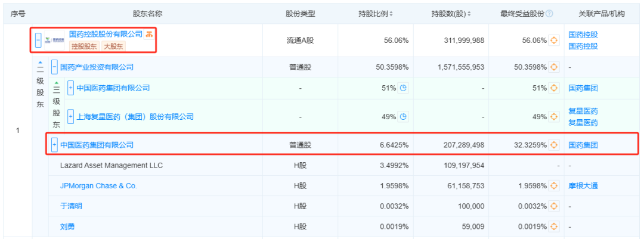Open 国药控股股份有限公司 shareholder link
The height and width of the screenshot is (239, 644).
pyautogui.click(x=106, y=34)
